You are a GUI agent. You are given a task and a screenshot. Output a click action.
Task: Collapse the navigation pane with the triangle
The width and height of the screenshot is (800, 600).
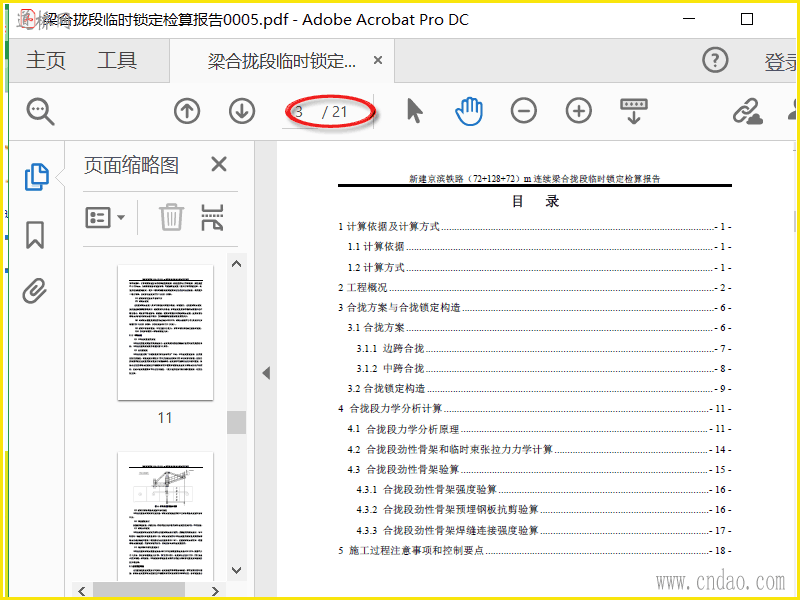click(266, 373)
